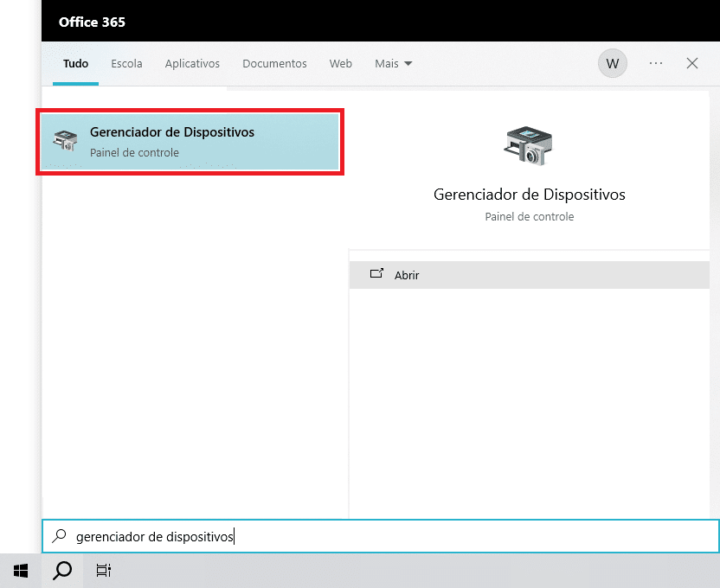The height and width of the screenshot is (588, 720).
Task: Switch to the Aplicativos tab
Action: pyautogui.click(x=192, y=63)
